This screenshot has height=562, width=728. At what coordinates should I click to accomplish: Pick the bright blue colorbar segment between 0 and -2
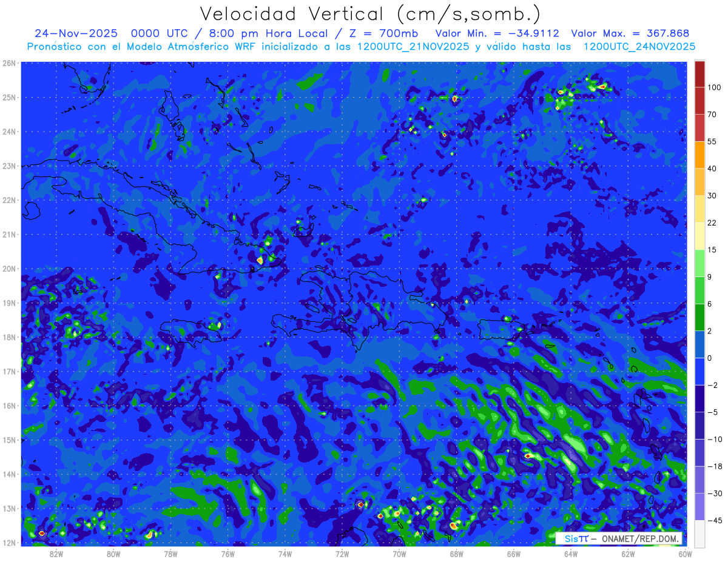[699, 371]
